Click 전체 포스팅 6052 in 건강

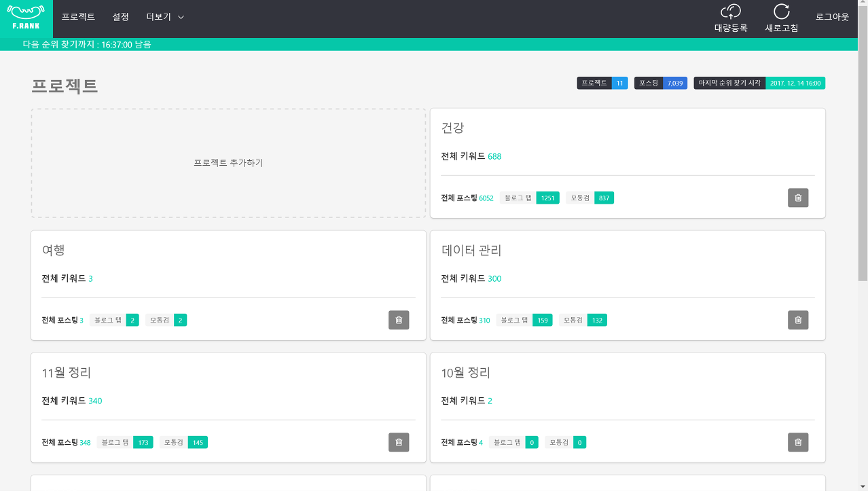pyautogui.click(x=467, y=198)
